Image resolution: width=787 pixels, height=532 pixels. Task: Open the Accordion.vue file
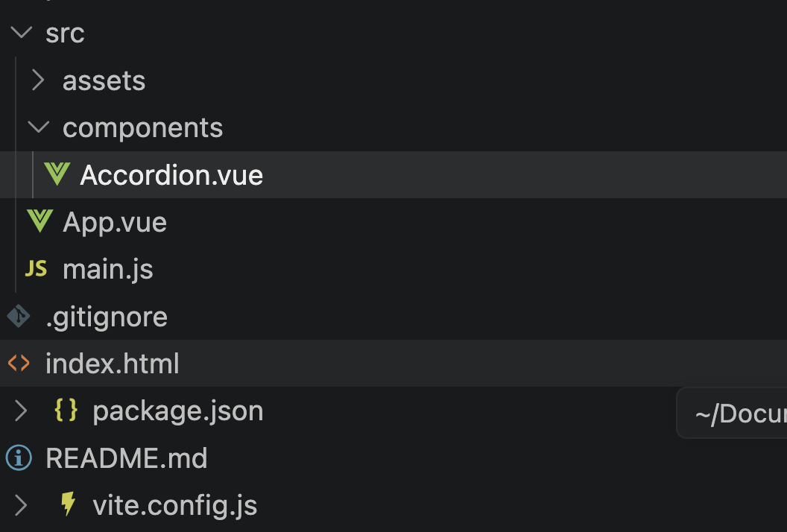click(171, 175)
